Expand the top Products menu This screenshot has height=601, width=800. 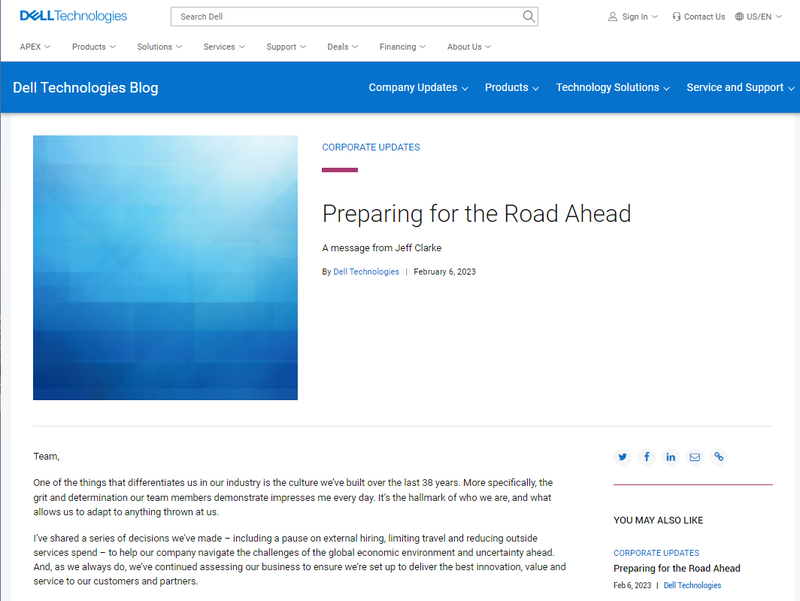(x=94, y=47)
